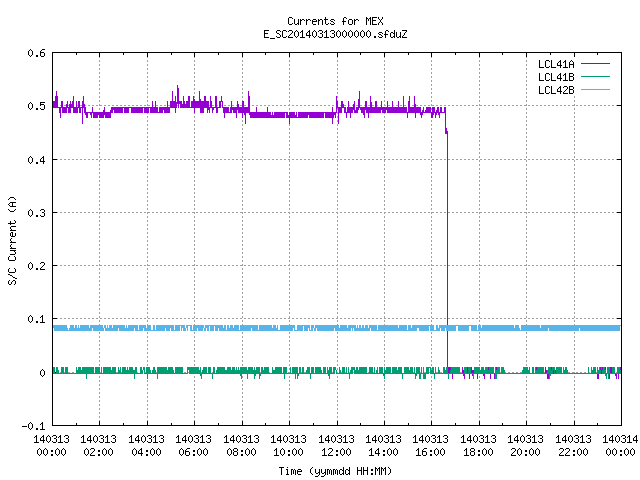Click the LCL41A legend label
640x480 pixels.
(x=556, y=64)
